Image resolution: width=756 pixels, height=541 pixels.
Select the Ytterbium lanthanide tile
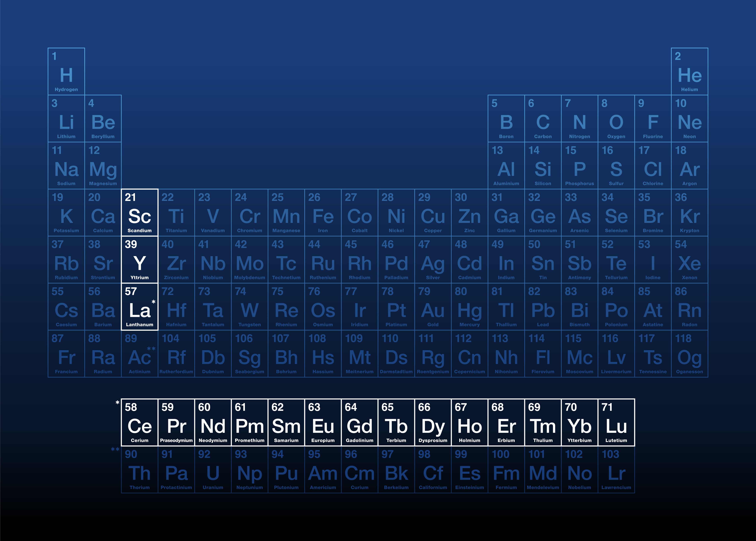tap(580, 422)
